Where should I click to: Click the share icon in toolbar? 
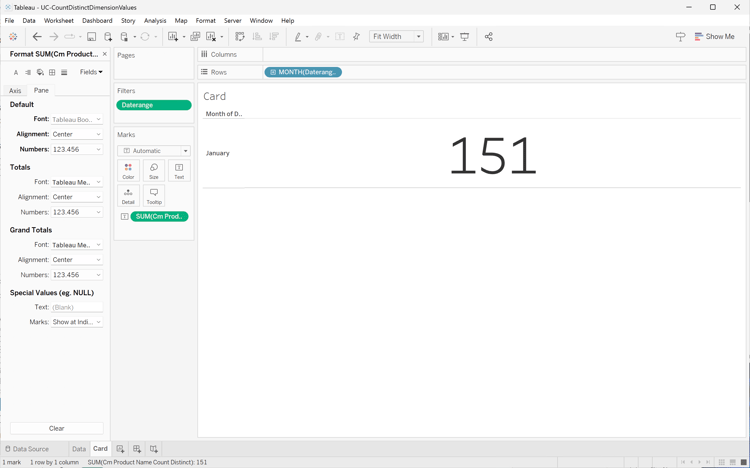click(489, 37)
